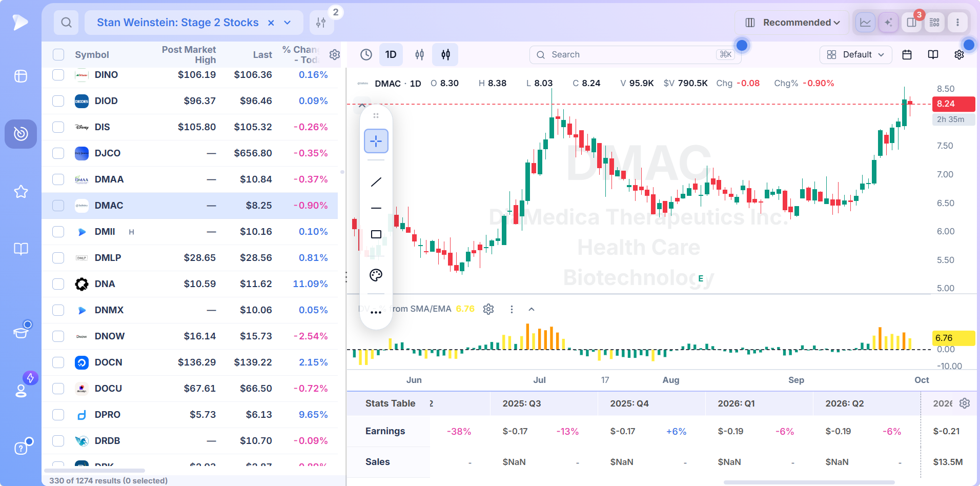Open the Recommended layout dropdown
Image resolution: width=980 pixels, height=486 pixels.
coord(793,23)
